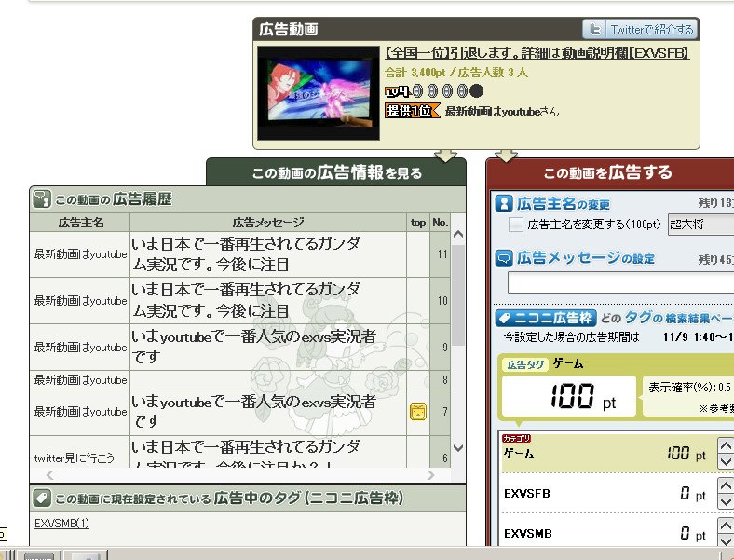This screenshot has height=560, width=734.
Task: Click the Twitter bird icon
Action: 595,30
